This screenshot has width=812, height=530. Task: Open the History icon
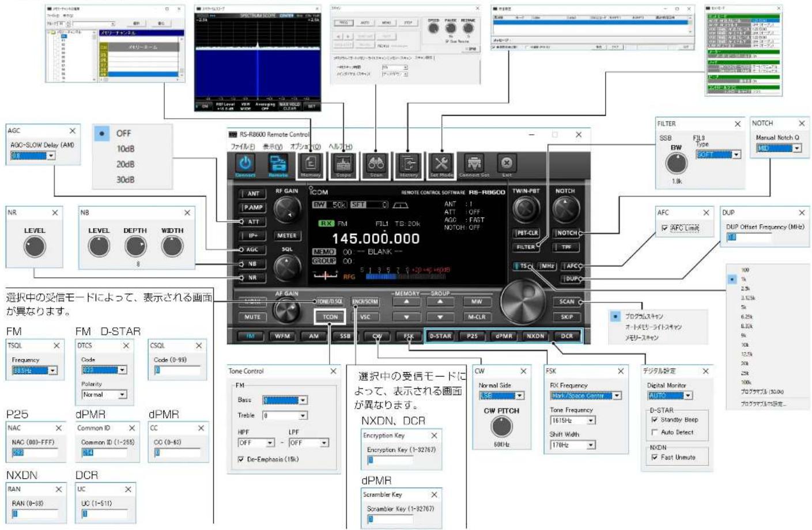[x=409, y=165]
